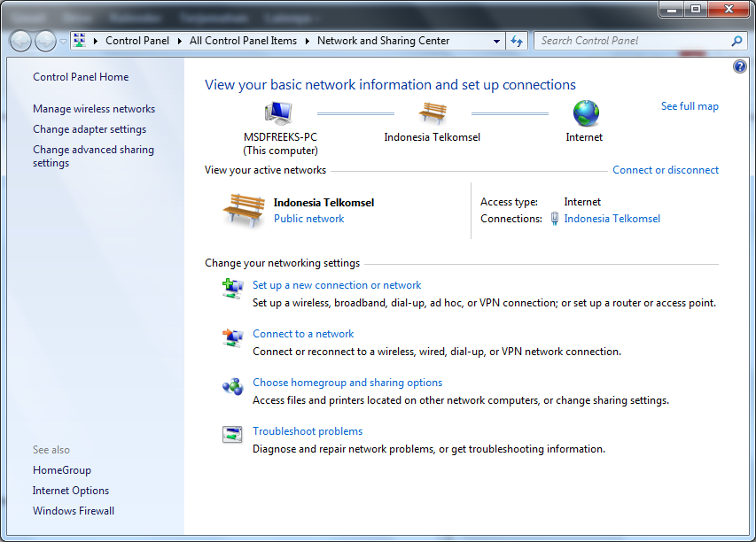Click Connect or disconnect link
Viewport: 756px width, 542px height.
pos(666,170)
